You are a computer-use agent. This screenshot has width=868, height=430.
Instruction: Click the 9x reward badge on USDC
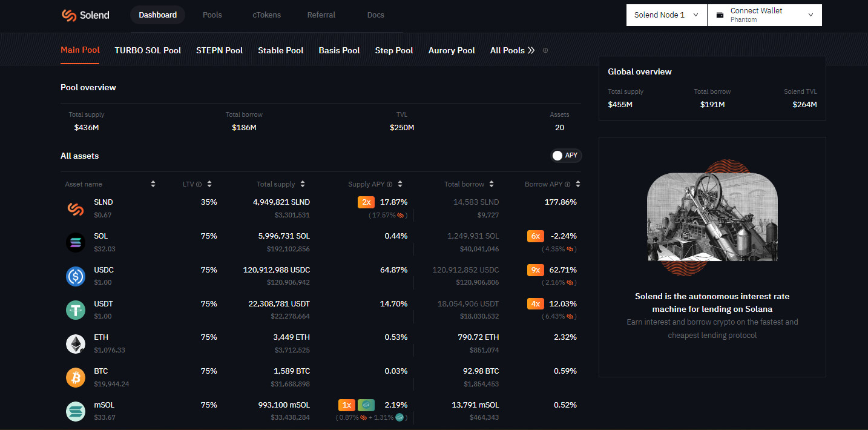click(x=536, y=270)
